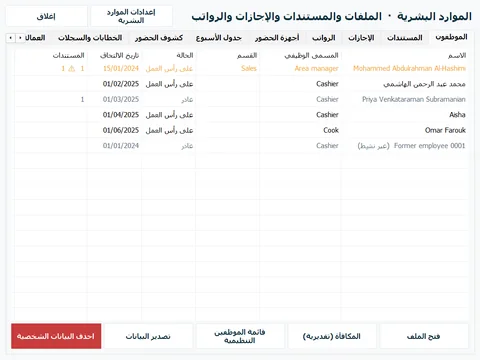Click تصدير البيانات button
Viewport: 480px width, 360px height.
click(x=148, y=336)
